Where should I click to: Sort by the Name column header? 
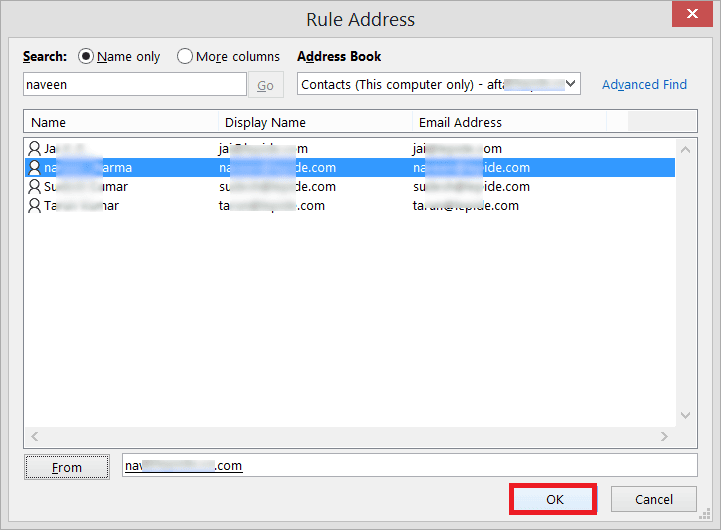pyautogui.click(x=120, y=122)
